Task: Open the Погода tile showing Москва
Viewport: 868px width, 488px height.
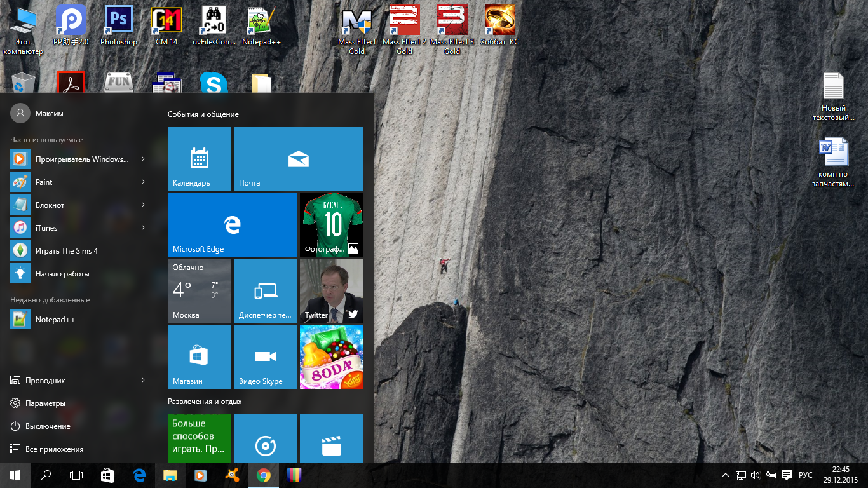Action: [x=199, y=291]
